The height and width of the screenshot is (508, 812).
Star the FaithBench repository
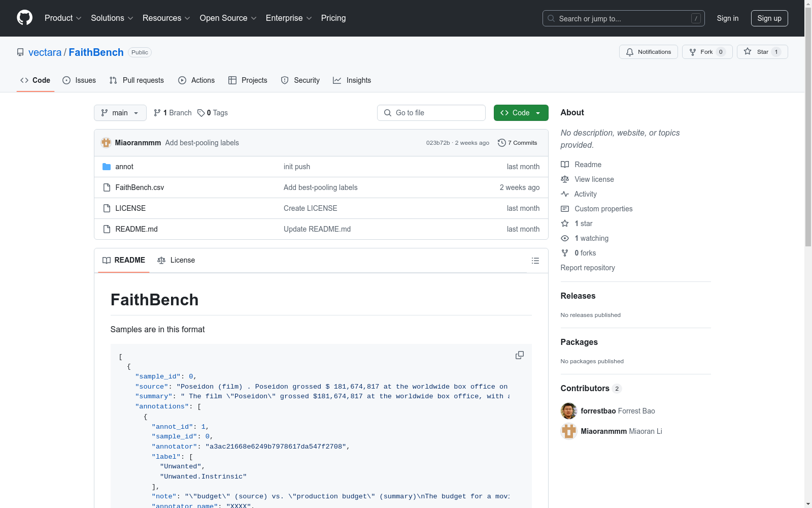[x=757, y=52]
